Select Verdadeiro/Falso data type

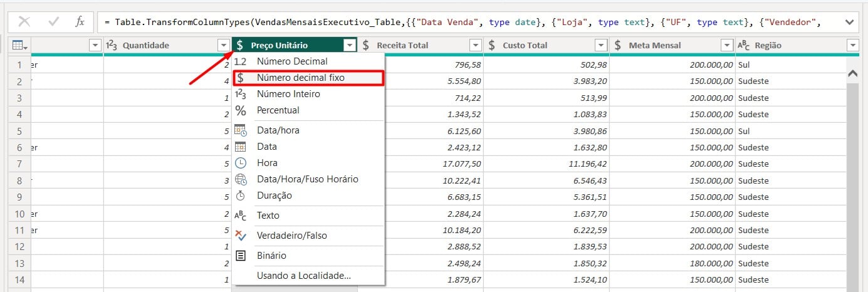(308, 236)
